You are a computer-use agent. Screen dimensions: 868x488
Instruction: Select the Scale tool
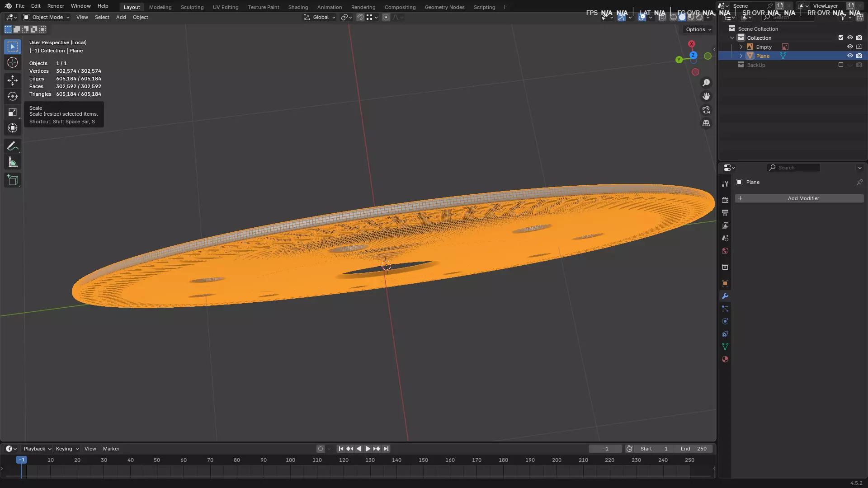pos(13,112)
